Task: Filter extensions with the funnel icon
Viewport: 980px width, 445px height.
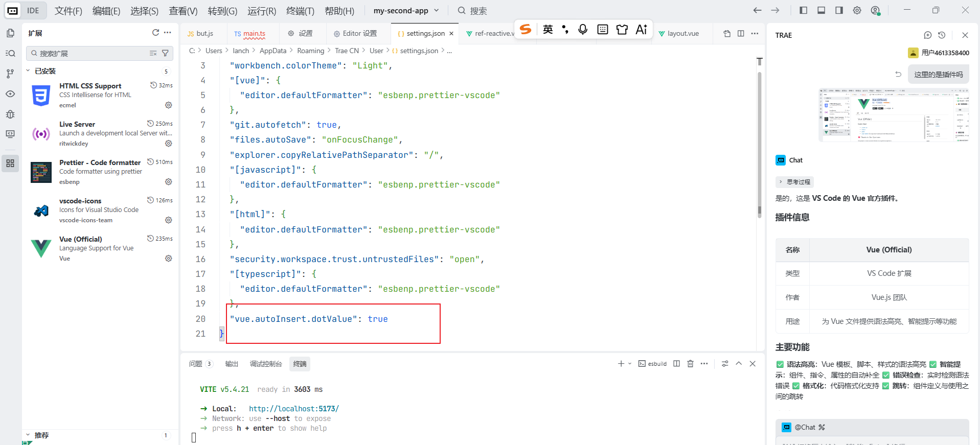Action: (165, 53)
